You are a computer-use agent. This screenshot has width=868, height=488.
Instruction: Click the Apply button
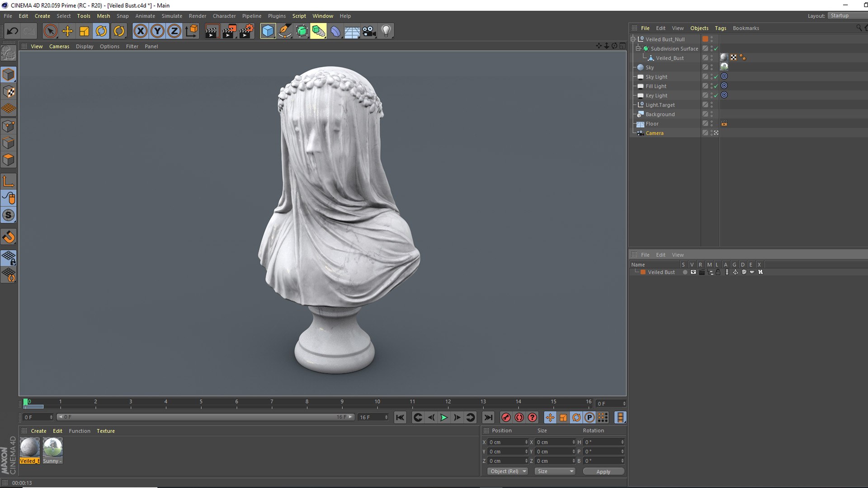coord(604,471)
